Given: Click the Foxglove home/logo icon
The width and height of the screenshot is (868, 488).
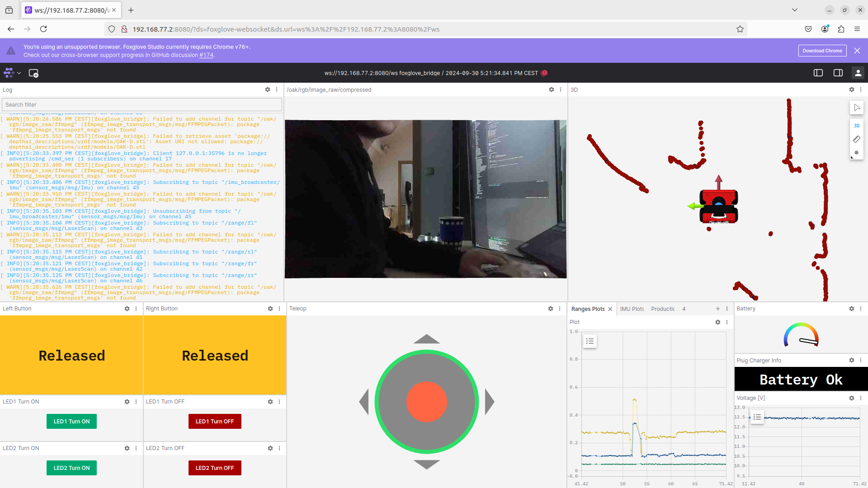Looking at the screenshot, I should 9,73.
